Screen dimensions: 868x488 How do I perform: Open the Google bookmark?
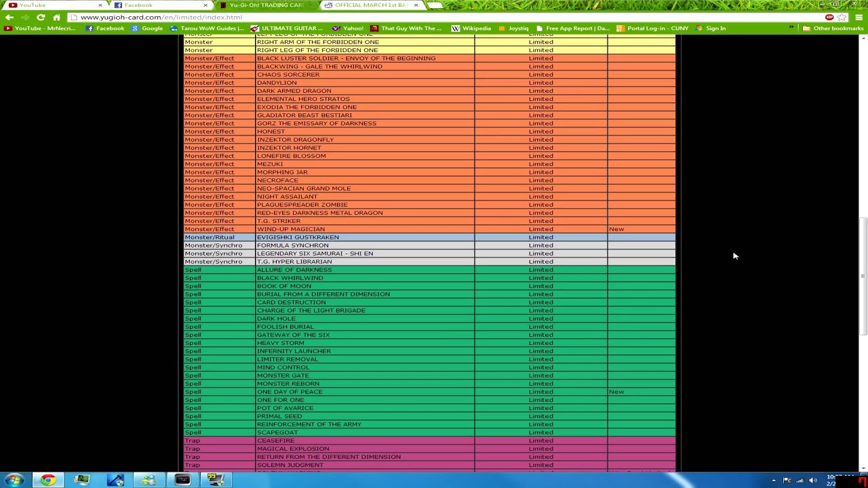coord(147,28)
